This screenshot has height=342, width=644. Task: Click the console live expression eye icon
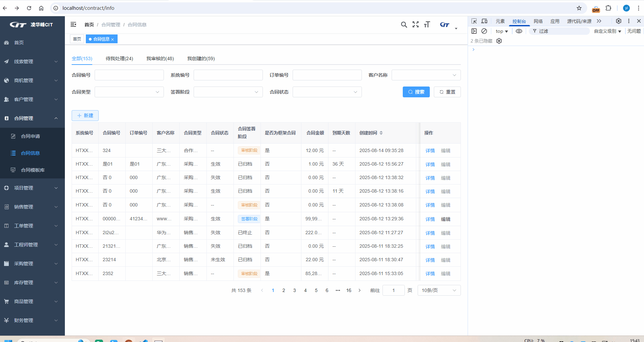(519, 31)
